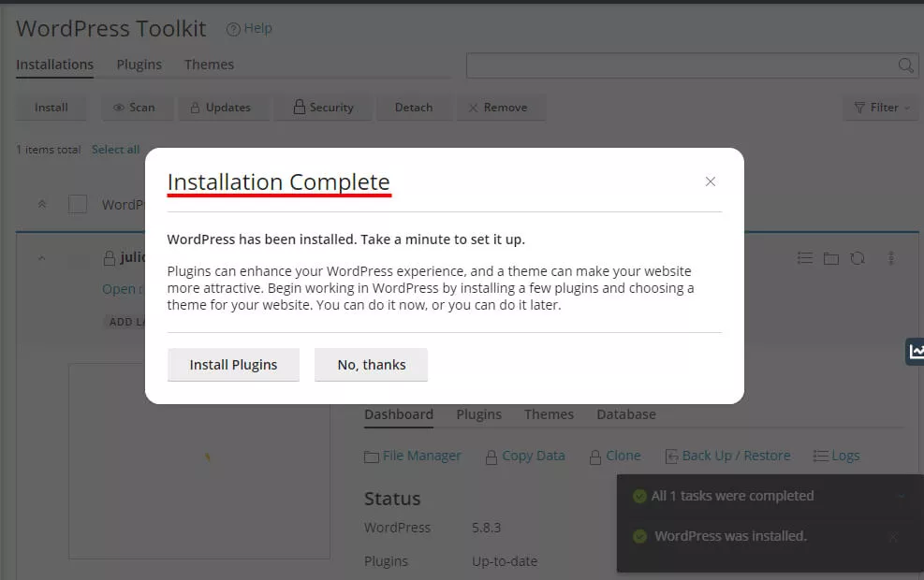This screenshot has height=580, width=924.
Task: Click the Detach button
Action: coord(415,108)
